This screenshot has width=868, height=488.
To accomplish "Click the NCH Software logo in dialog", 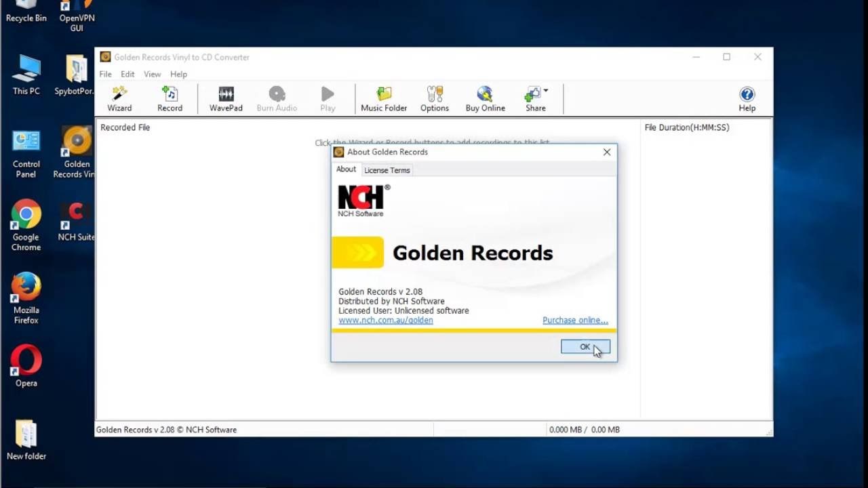I will 363,201.
